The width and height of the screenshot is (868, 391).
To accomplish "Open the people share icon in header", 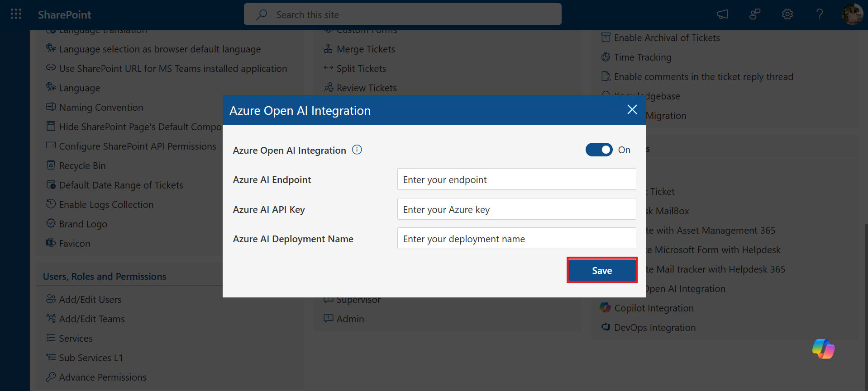I will pyautogui.click(x=755, y=14).
